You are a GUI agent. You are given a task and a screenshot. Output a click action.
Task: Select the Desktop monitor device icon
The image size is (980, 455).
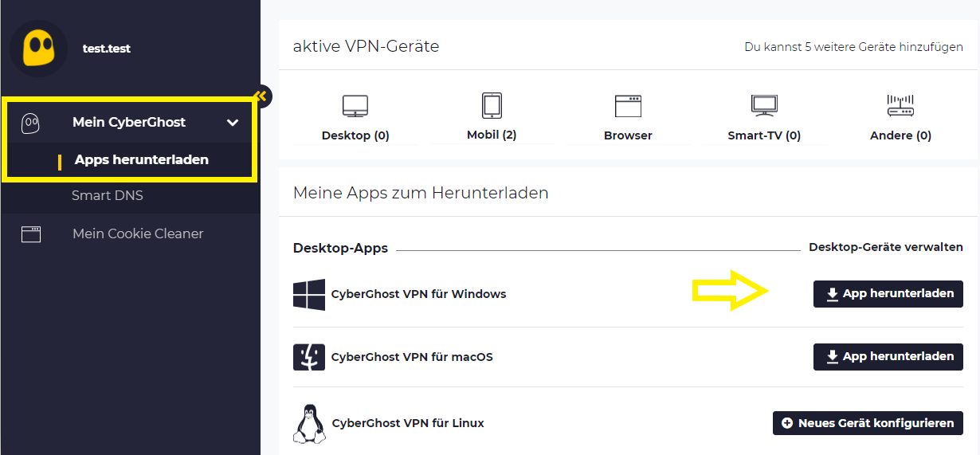pyautogui.click(x=355, y=106)
